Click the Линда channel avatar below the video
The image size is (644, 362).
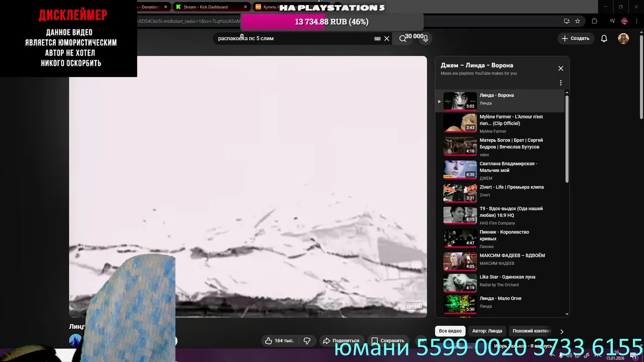(x=75, y=340)
